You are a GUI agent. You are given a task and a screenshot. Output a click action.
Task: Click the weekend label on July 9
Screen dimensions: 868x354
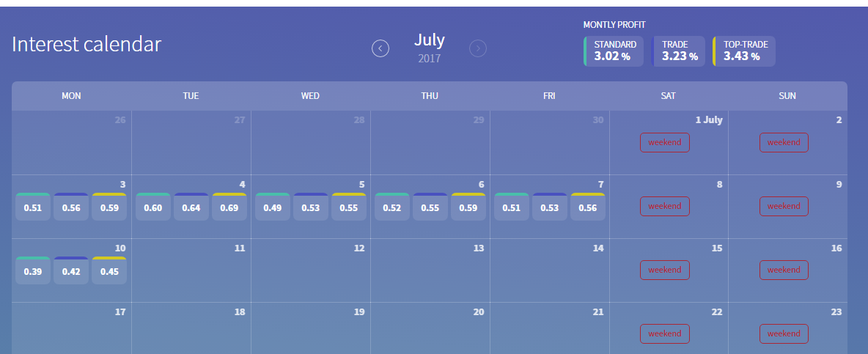[x=784, y=206]
